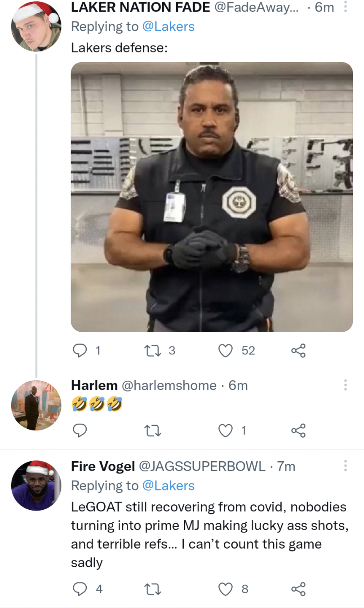Open more options for Harlem's tweet
This screenshot has width=364, height=608.
point(345,385)
